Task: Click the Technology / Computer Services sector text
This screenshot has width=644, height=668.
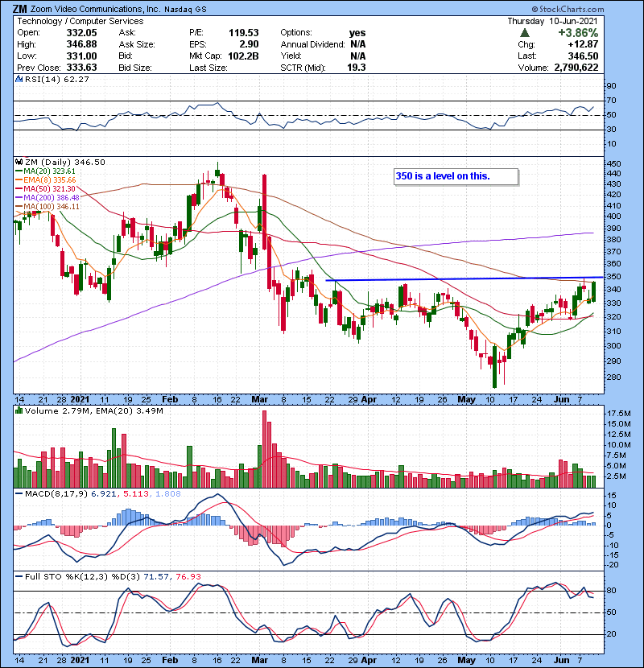Action: (x=80, y=21)
